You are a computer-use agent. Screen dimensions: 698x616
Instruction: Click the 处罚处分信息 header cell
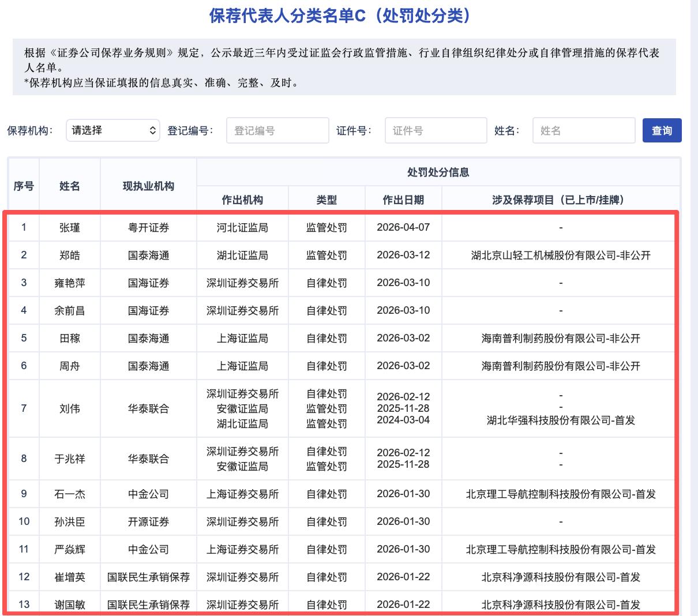(438, 172)
